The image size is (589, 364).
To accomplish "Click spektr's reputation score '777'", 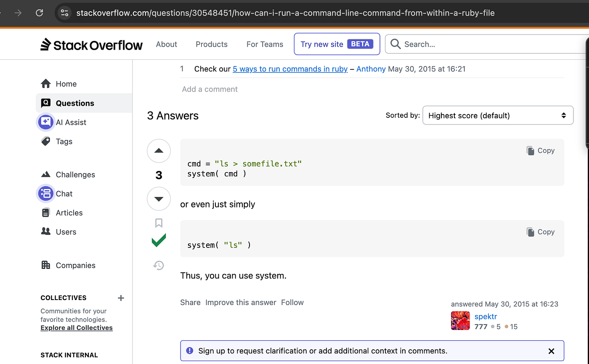I will (x=480, y=327).
